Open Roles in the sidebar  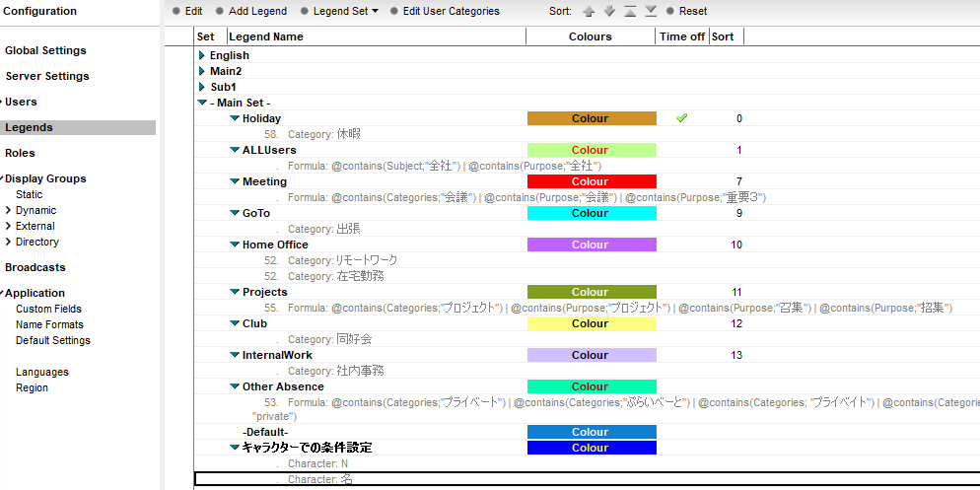pyautogui.click(x=20, y=153)
